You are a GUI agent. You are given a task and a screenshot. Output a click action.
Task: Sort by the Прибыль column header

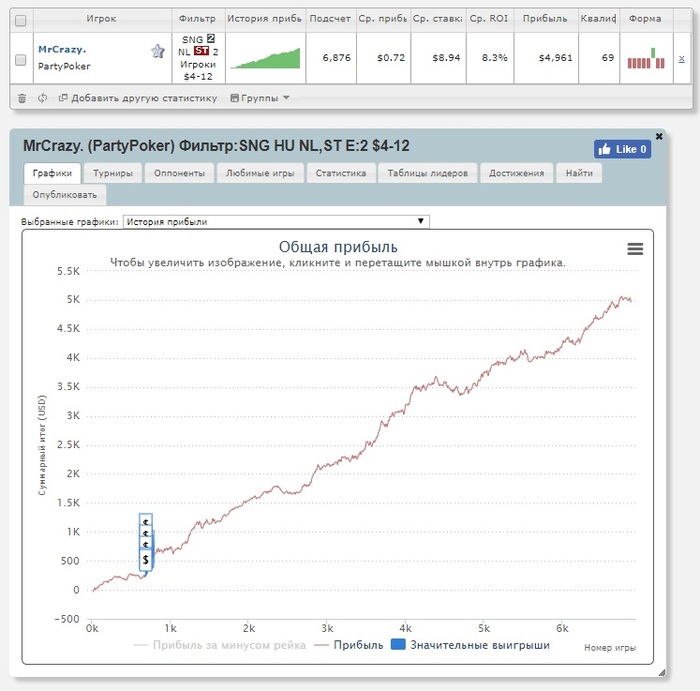pos(545,19)
